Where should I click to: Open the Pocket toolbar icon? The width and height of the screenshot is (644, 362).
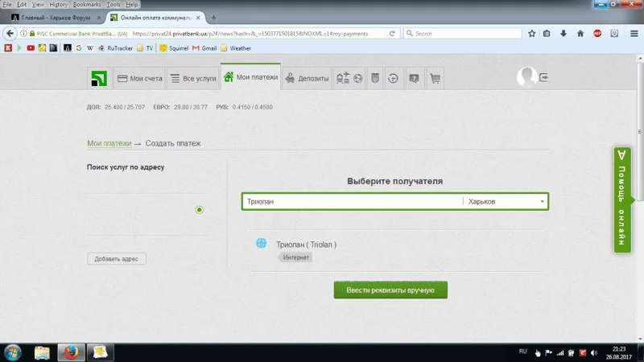pos(614,34)
